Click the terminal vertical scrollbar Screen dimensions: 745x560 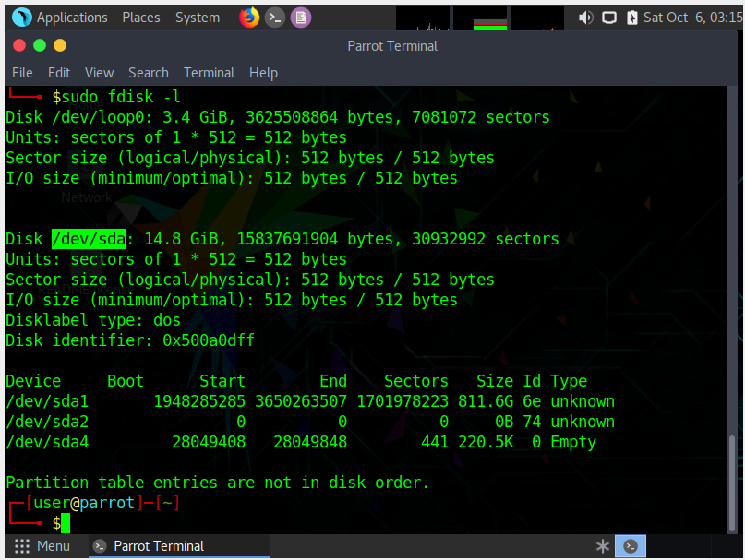pyautogui.click(x=734, y=480)
